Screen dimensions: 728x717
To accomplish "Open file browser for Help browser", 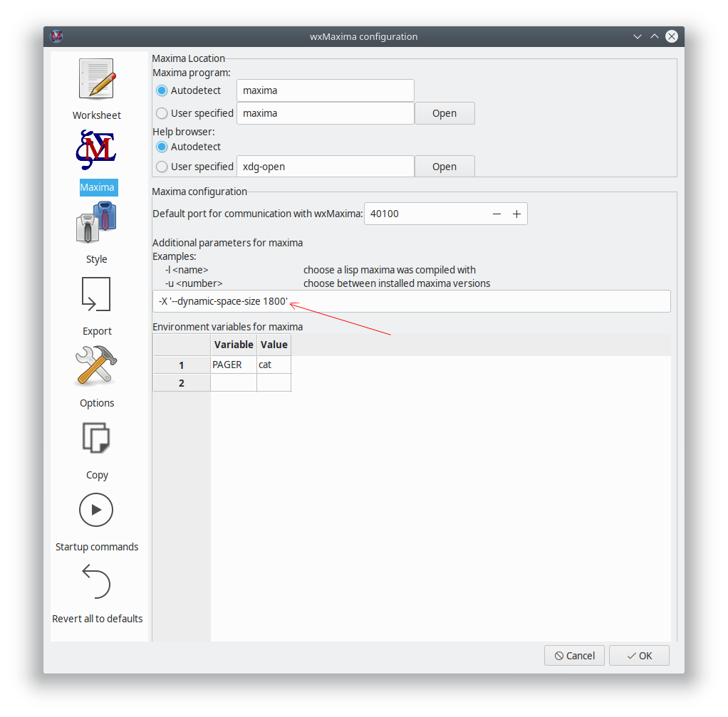I will [x=444, y=167].
